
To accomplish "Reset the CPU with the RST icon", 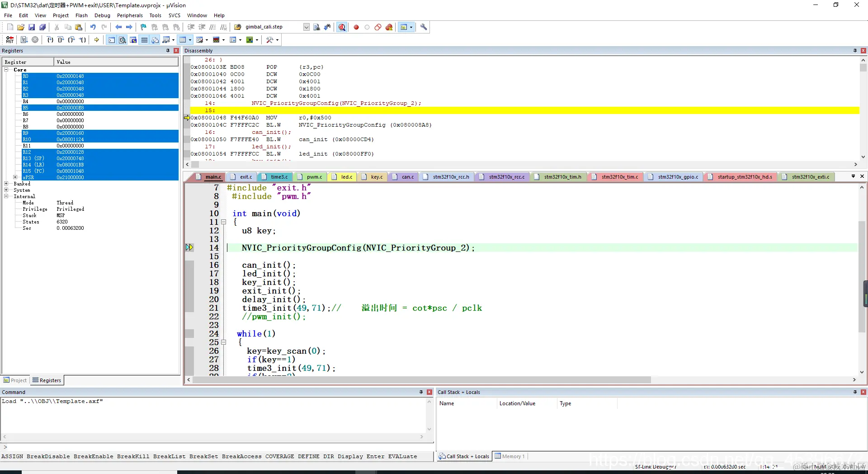I will (10, 40).
